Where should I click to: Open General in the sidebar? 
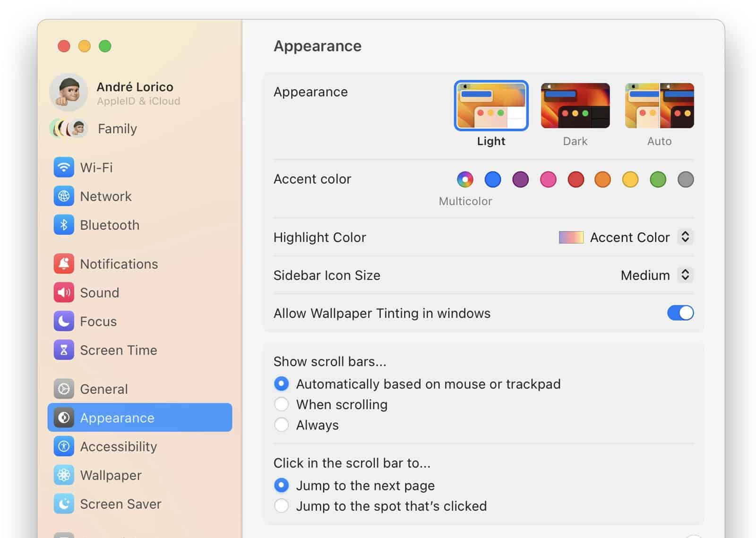(x=103, y=389)
